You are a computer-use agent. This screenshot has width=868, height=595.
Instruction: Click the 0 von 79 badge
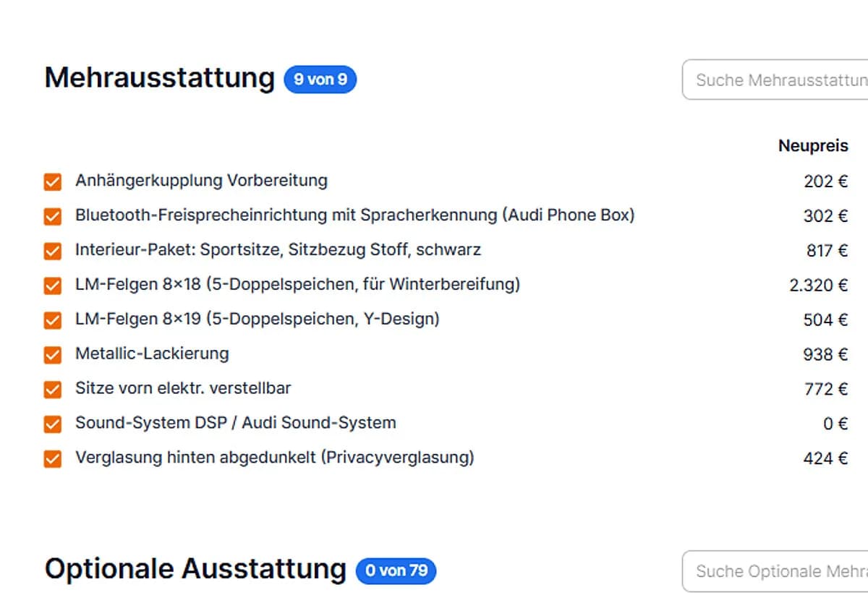click(x=396, y=570)
